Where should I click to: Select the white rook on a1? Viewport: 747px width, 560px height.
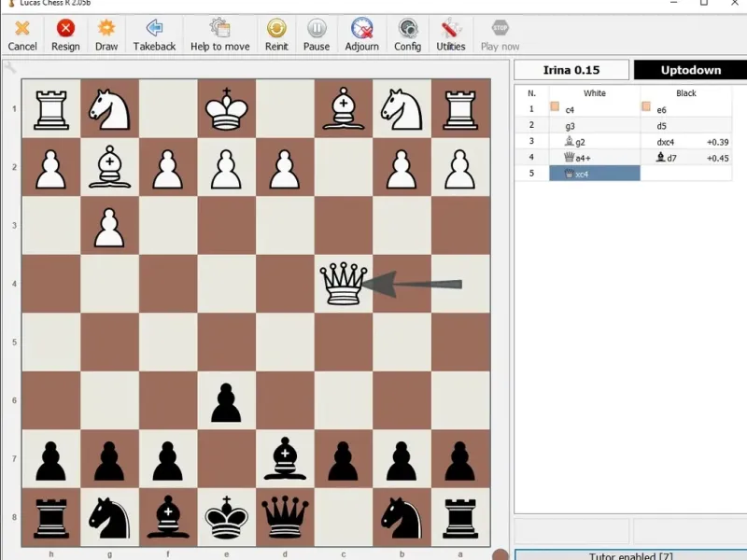tap(460, 109)
